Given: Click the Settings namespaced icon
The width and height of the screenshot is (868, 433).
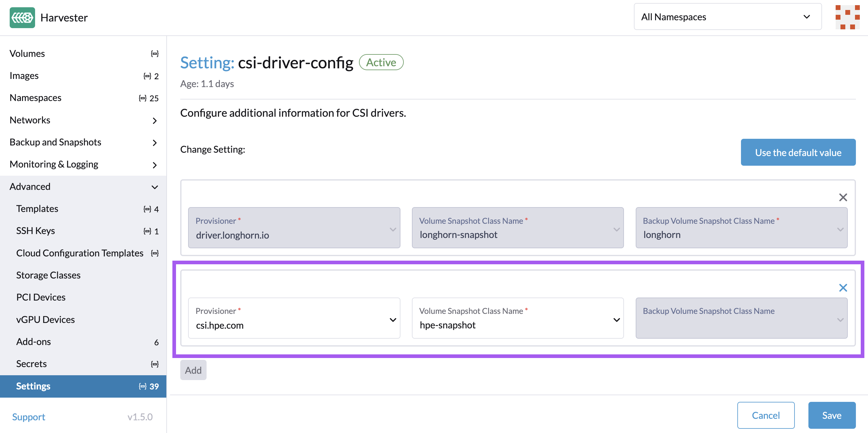Looking at the screenshot, I should (142, 386).
